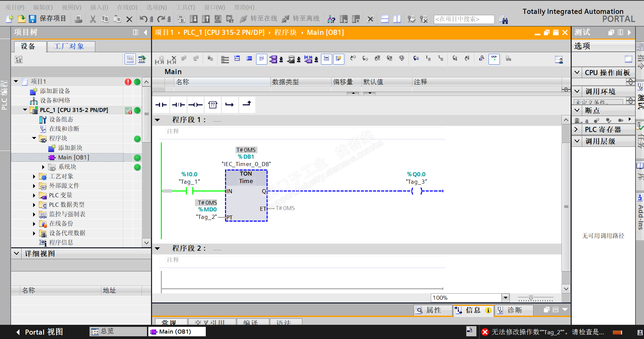Image resolution: width=644 pixels, height=339 pixels.
Task: Click the scissors cut icon
Action: coord(93,19)
